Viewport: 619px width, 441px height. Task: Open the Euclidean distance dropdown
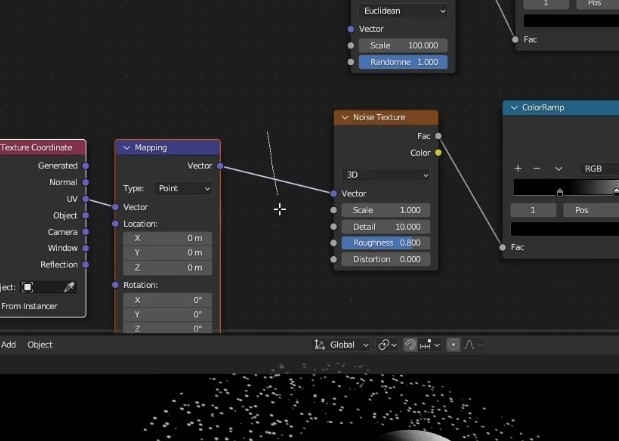click(403, 11)
